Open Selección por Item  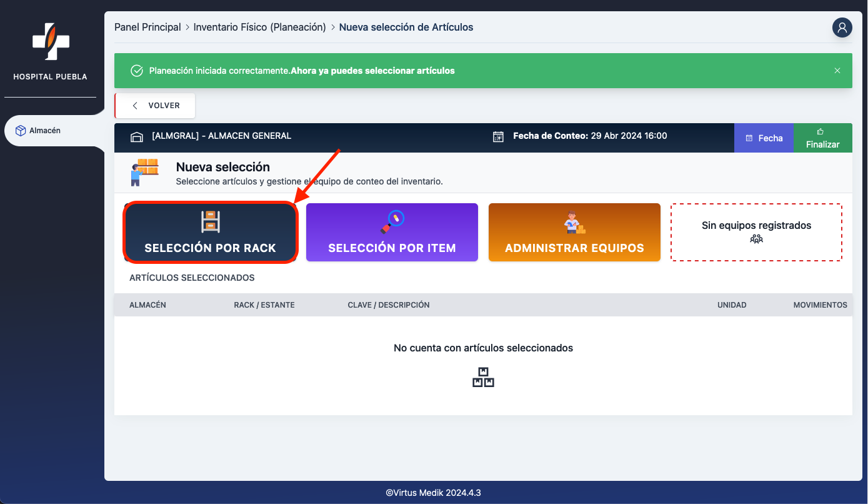[392, 232]
